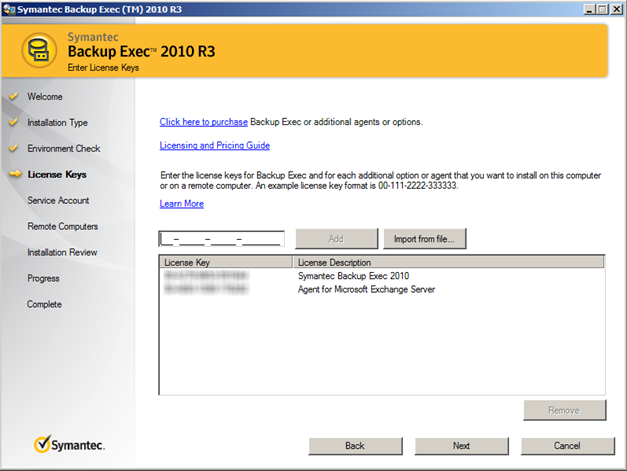Viewport: 627px width, 471px height.
Task: Click the Add button
Action: 336,239
